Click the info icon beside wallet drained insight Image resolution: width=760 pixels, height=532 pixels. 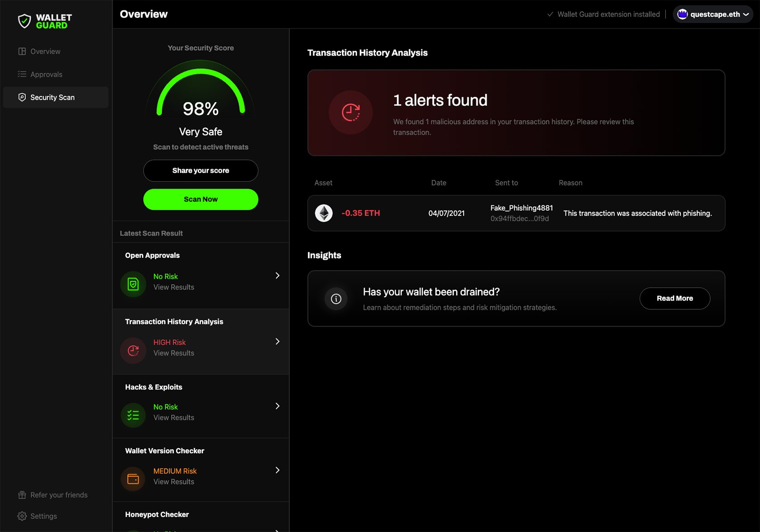coord(336,299)
